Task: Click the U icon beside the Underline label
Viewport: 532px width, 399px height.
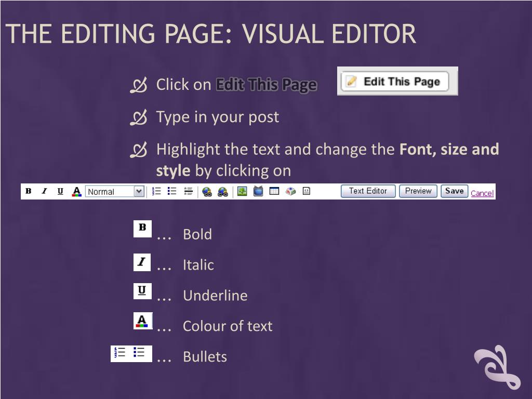Action: [x=142, y=291]
